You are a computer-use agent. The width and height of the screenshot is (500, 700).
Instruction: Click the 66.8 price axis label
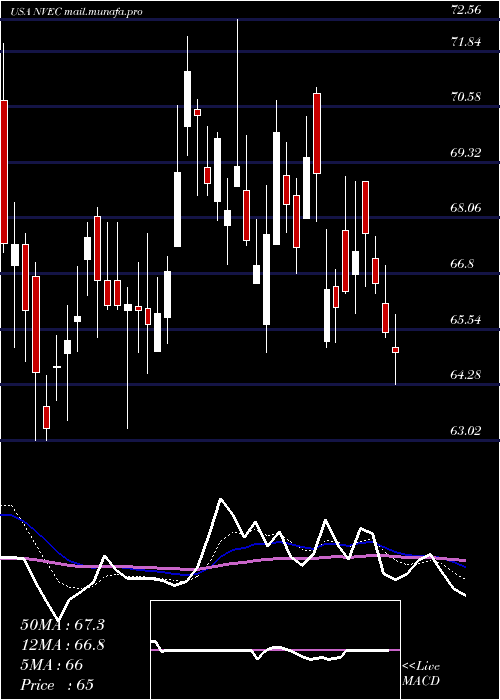462,264
